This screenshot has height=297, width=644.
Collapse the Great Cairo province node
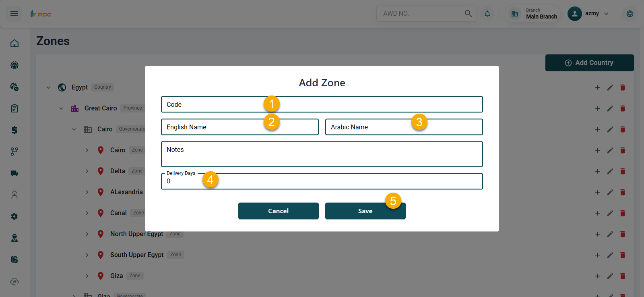pos(61,108)
